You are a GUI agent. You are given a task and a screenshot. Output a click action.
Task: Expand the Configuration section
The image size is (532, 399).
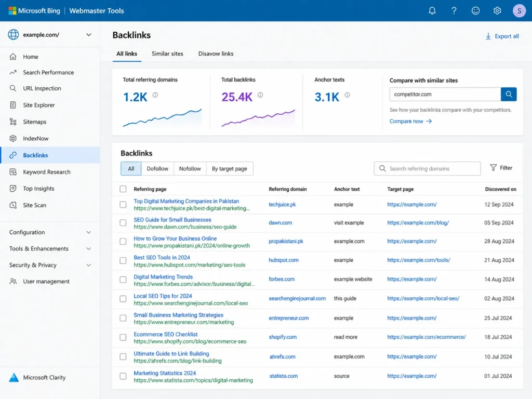(x=50, y=232)
